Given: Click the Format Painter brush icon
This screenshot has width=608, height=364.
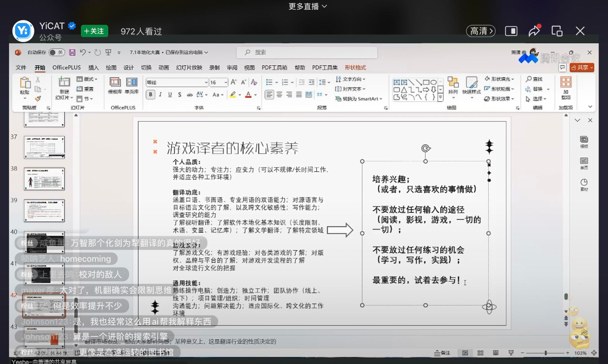Looking at the screenshot, I should click(38, 98).
